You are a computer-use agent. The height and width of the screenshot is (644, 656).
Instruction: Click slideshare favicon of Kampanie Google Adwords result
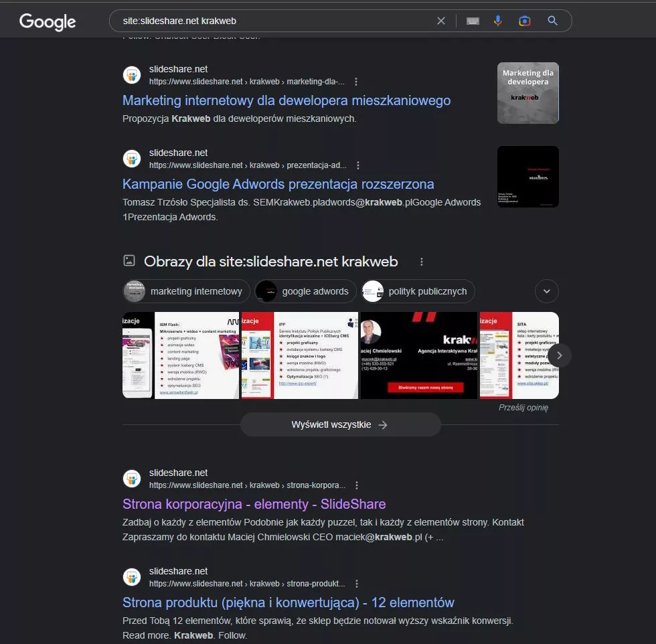coord(132,159)
